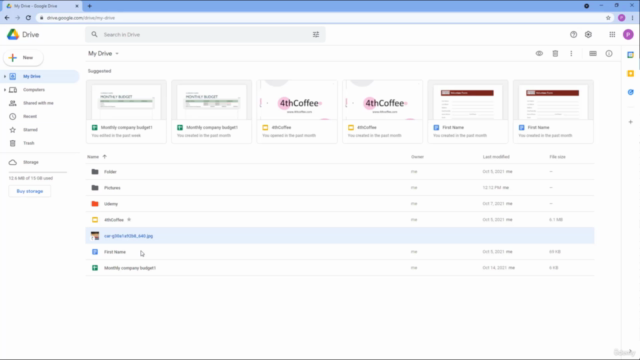
Task: Open the Help question mark icon
Action: pyautogui.click(x=573, y=35)
